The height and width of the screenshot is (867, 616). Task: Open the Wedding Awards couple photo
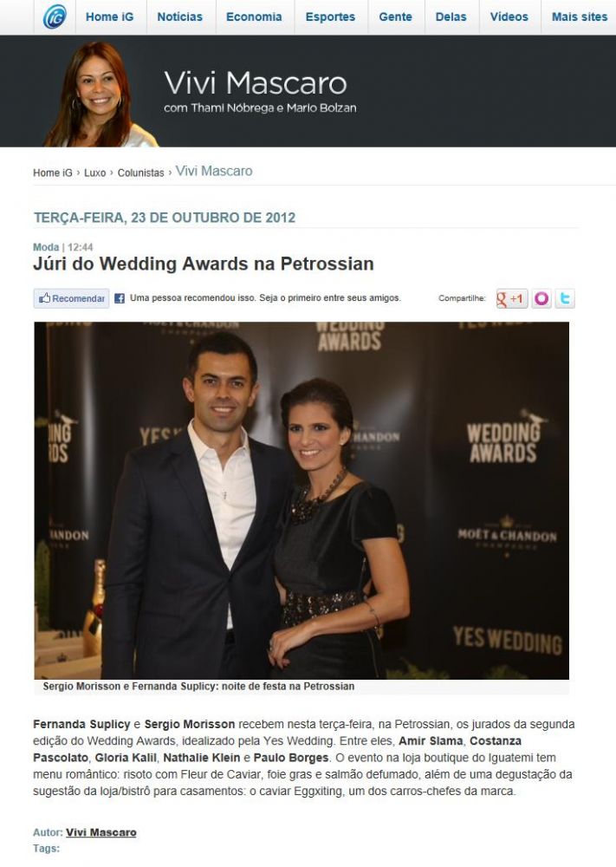click(302, 500)
